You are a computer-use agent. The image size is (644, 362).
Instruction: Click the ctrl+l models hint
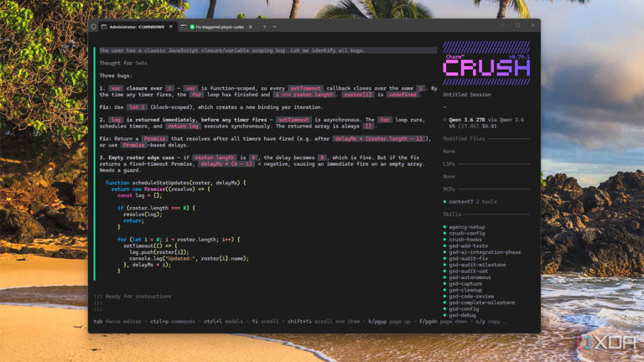point(223,322)
